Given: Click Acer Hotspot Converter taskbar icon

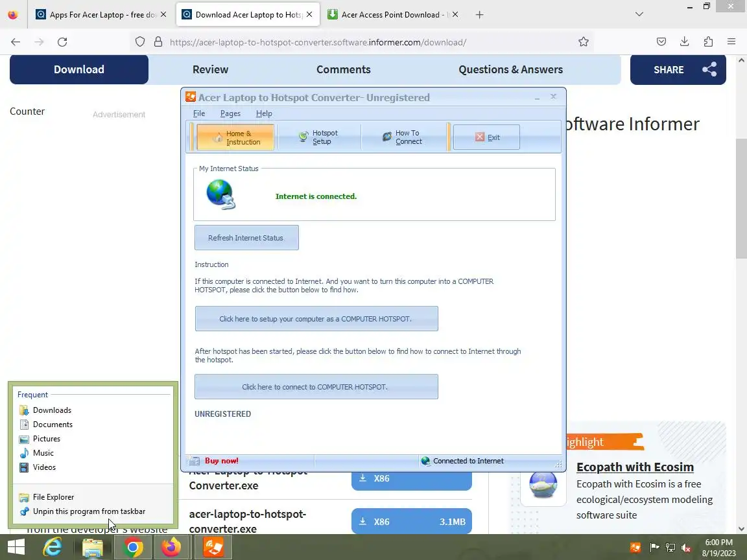Looking at the screenshot, I should (x=213, y=547).
